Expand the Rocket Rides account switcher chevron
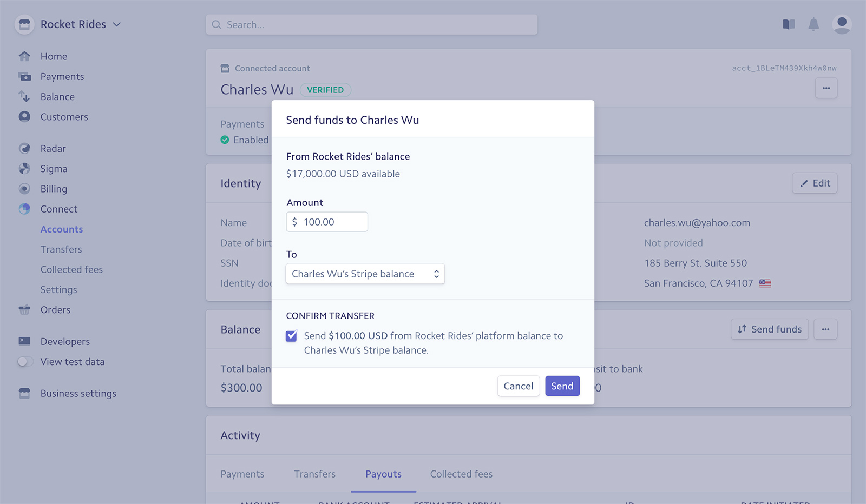This screenshot has height=504, width=866. [x=117, y=24]
